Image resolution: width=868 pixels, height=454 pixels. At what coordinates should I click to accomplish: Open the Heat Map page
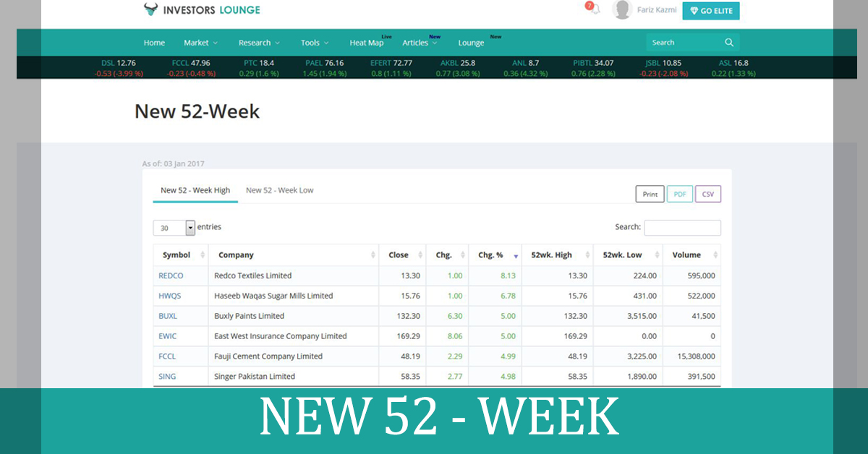click(367, 43)
